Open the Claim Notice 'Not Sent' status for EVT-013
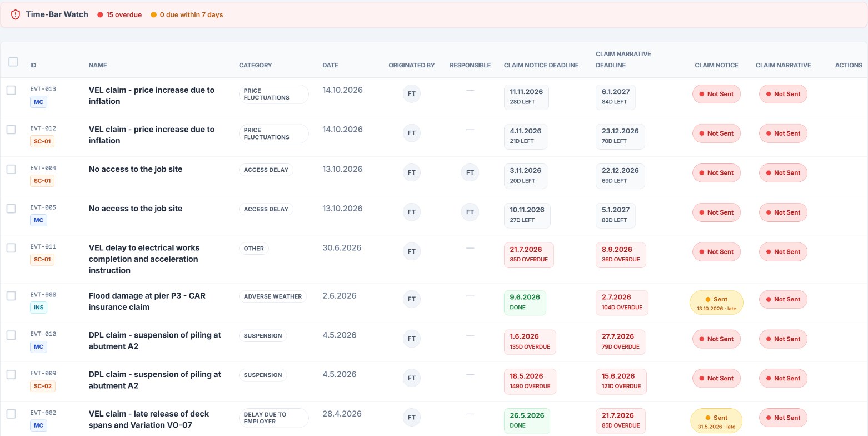Screen dimensions: 868x436 [716, 94]
